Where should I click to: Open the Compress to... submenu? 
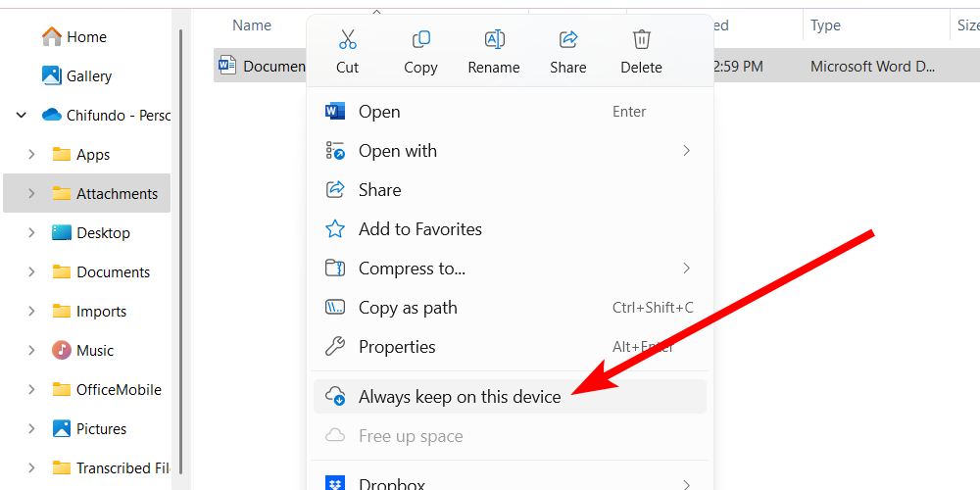[510, 269]
